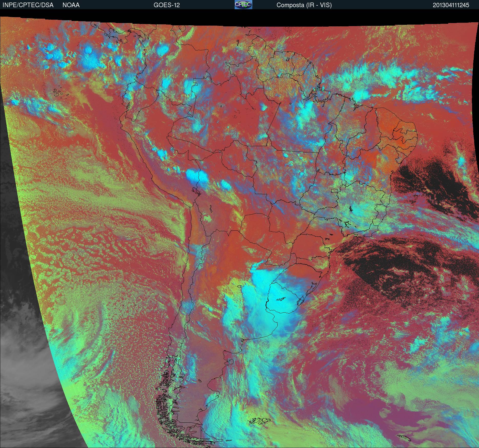Select the GOES-12 satellite label
The image size is (479, 448).
point(166,5)
